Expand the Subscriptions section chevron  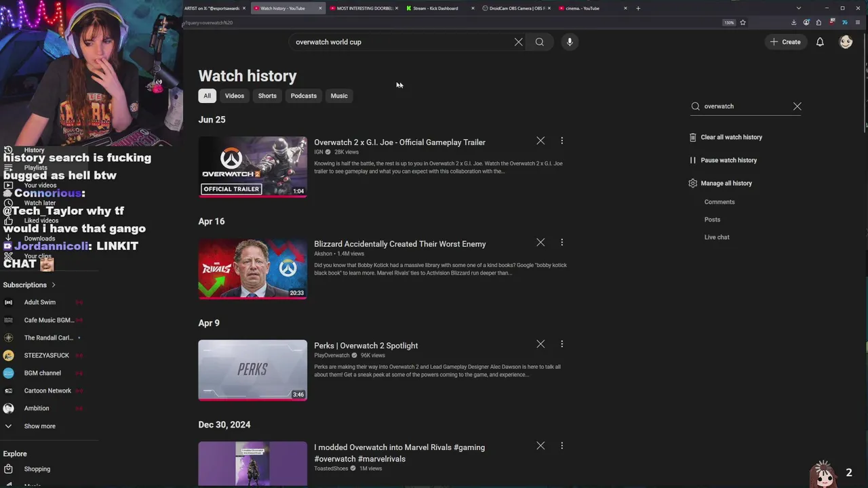[x=54, y=285]
